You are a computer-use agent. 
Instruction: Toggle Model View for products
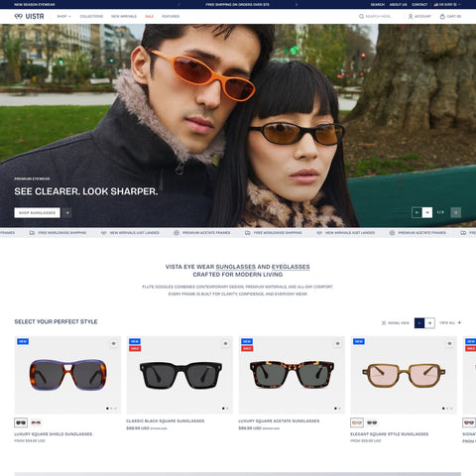pyautogui.click(x=396, y=323)
